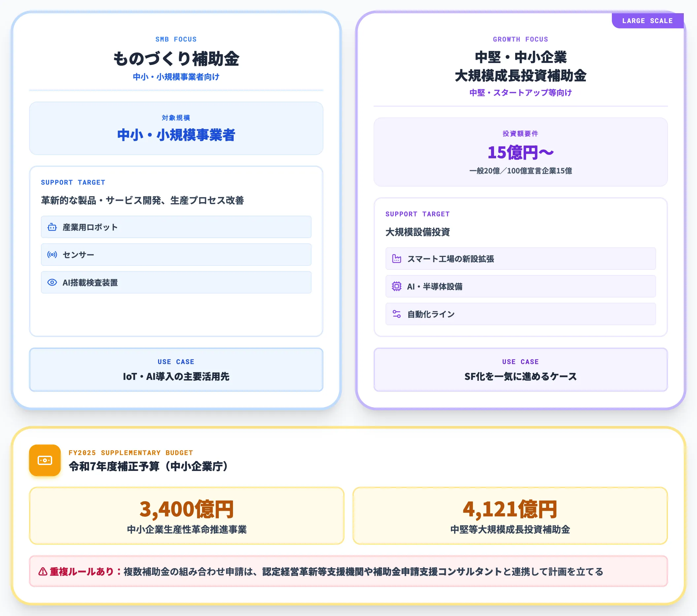Viewport: 697px width, 616px height.
Task: Click the 産業用ロボット list row
Action: point(176,227)
